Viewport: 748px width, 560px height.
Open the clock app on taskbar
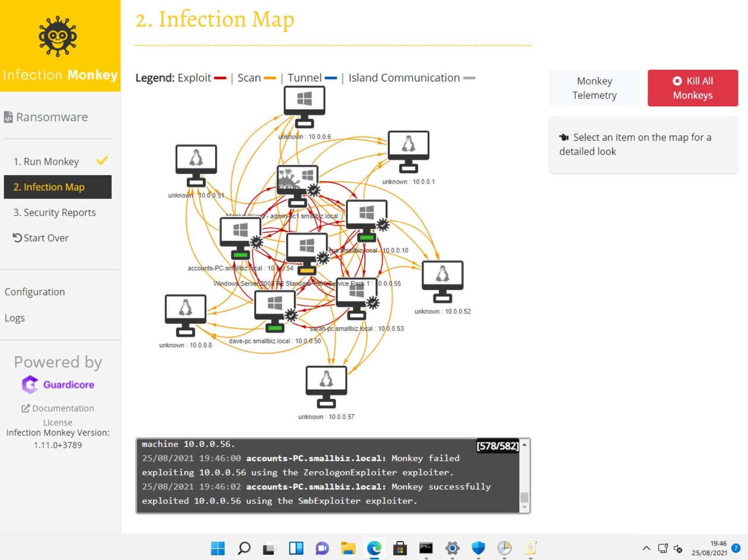(504, 548)
